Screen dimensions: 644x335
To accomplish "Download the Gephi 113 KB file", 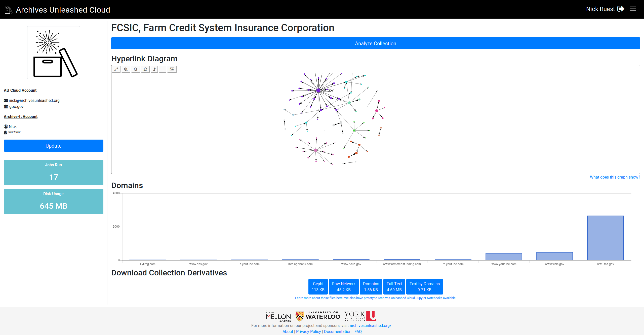I will 318,287.
